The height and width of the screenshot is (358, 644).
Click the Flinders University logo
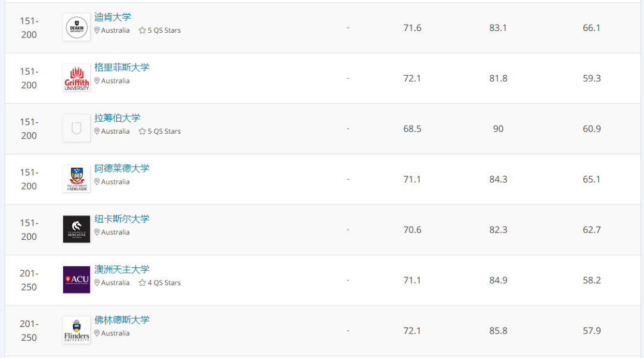click(76, 331)
